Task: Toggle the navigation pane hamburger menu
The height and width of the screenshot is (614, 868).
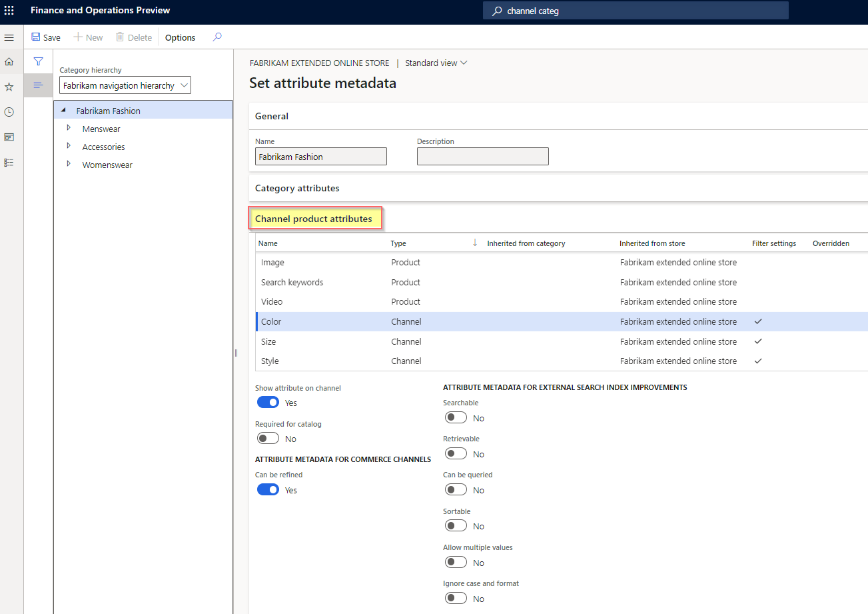Action: (x=9, y=37)
